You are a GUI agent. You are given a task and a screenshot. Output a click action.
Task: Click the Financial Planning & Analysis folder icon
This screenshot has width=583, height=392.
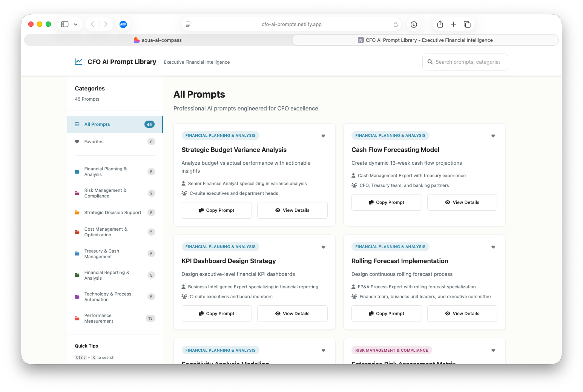tap(77, 171)
